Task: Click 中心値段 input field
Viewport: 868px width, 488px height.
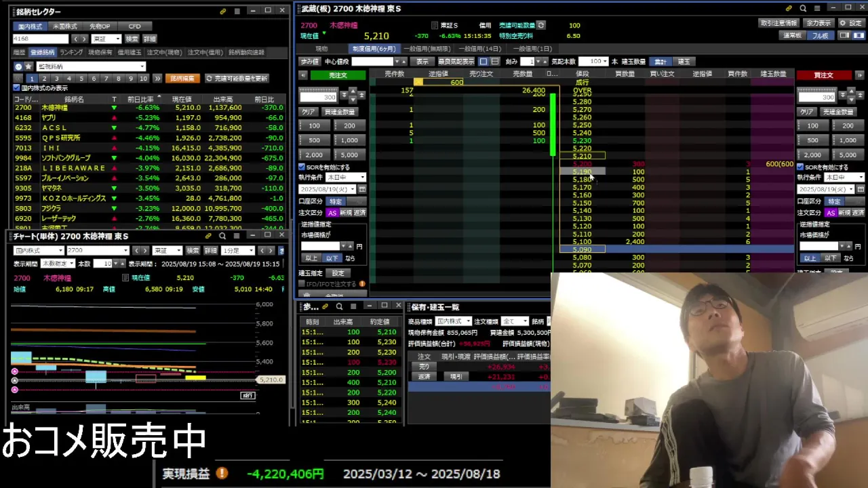Action: (372, 61)
